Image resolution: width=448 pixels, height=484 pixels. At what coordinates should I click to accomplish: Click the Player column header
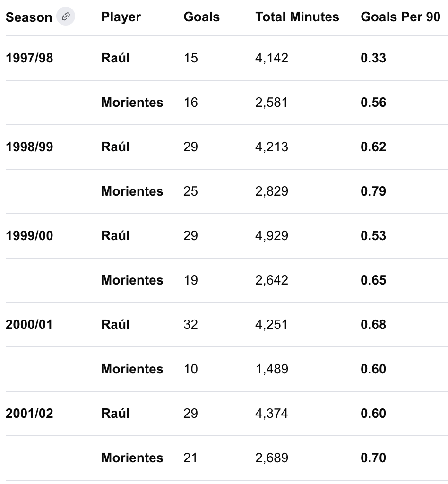[x=121, y=17]
